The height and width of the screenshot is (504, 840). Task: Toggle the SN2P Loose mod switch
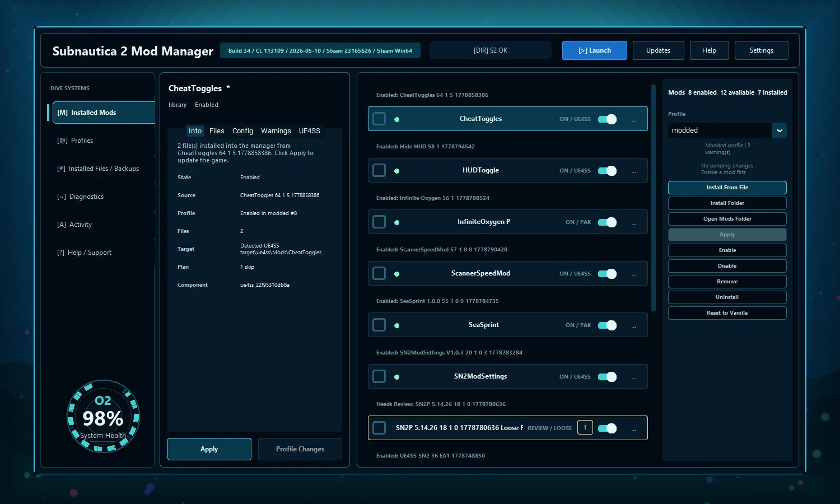pyautogui.click(x=607, y=428)
